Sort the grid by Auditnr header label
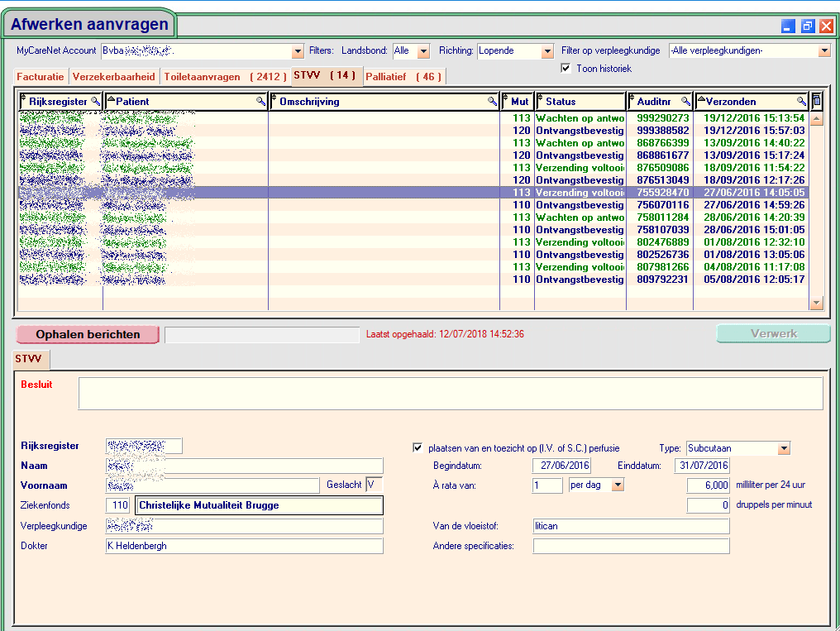 coord(654,101)
